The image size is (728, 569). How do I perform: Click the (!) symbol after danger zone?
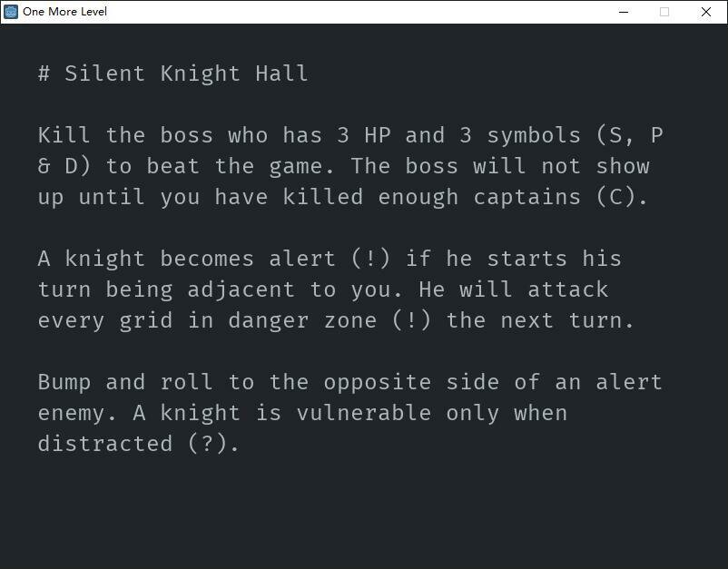pos(411,319)
